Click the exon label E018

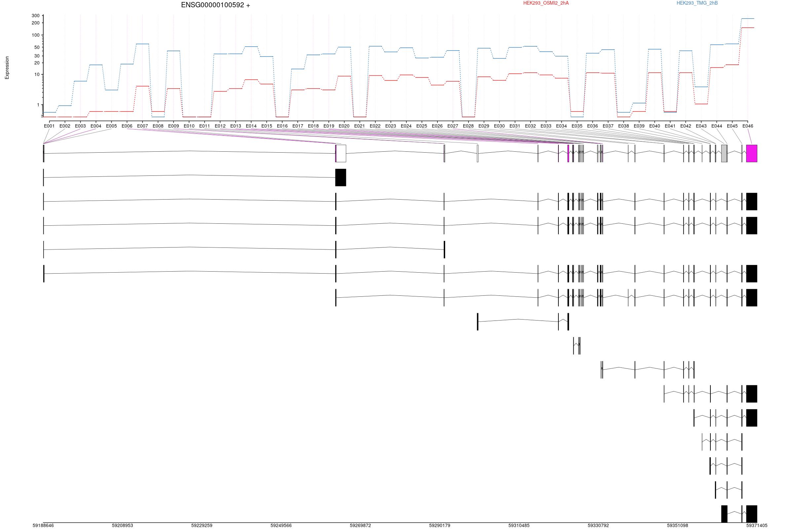point(313,126)
